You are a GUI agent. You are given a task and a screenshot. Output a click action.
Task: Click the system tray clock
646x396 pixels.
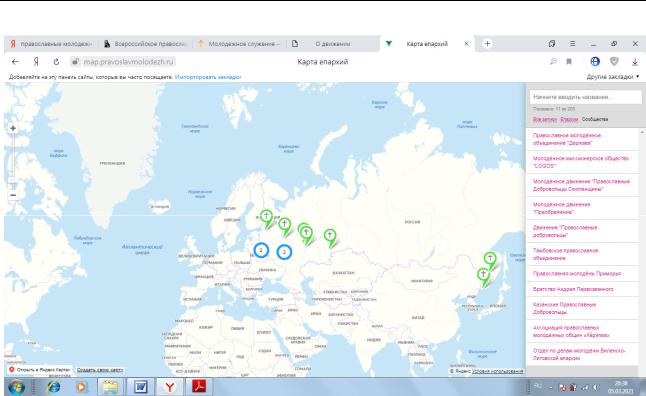click(621, 387)
